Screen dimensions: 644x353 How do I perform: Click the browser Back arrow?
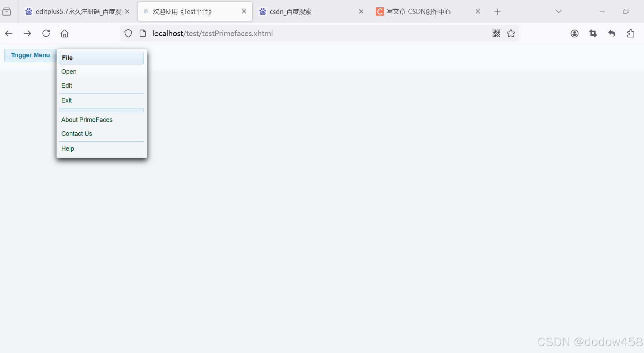(x=9, y=33)
